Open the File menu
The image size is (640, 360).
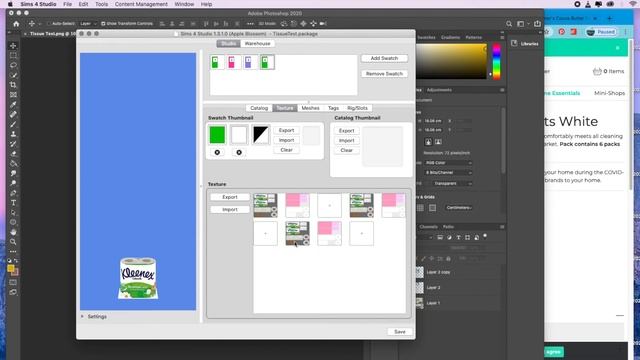coord(67,4)
